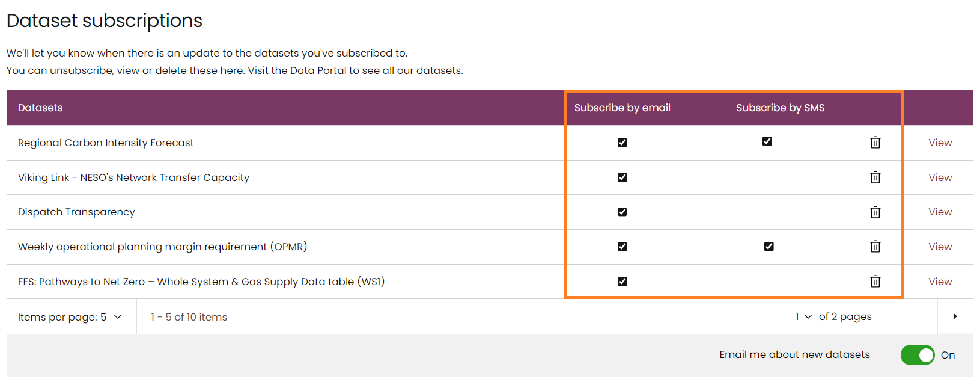This screenshot has width=980, height=385.
Task: Open the Items per page dropdown
Action: coord(70,317)
